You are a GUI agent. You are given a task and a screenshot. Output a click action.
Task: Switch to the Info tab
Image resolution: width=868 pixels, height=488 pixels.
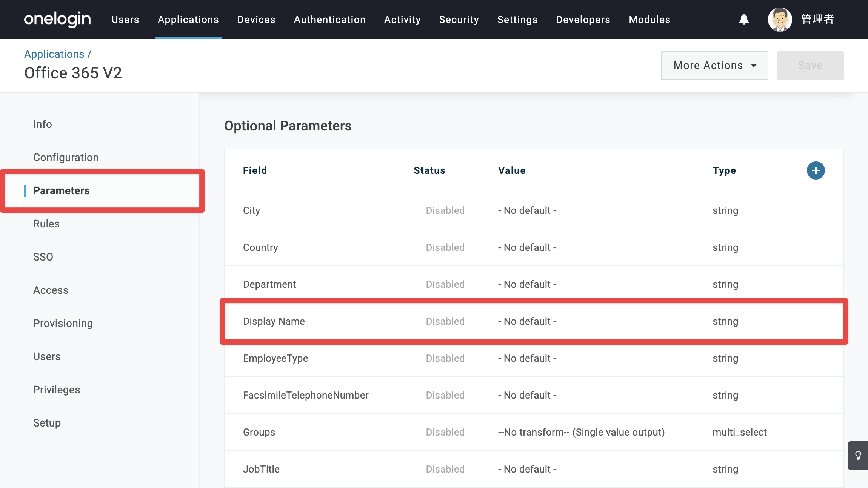tap(43, 124)
